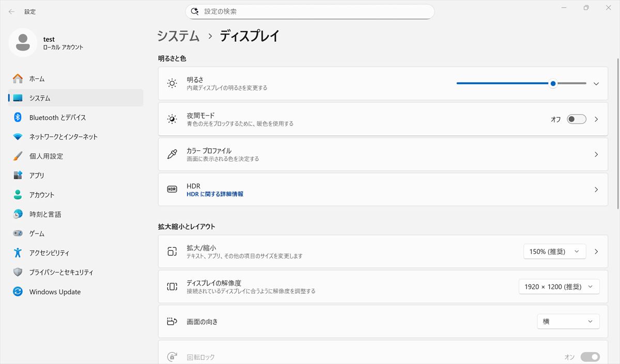The width and height of the screenshot is (620, 364).
Task: Expand the 明るさ row chevron
Action: pos(596,84)
